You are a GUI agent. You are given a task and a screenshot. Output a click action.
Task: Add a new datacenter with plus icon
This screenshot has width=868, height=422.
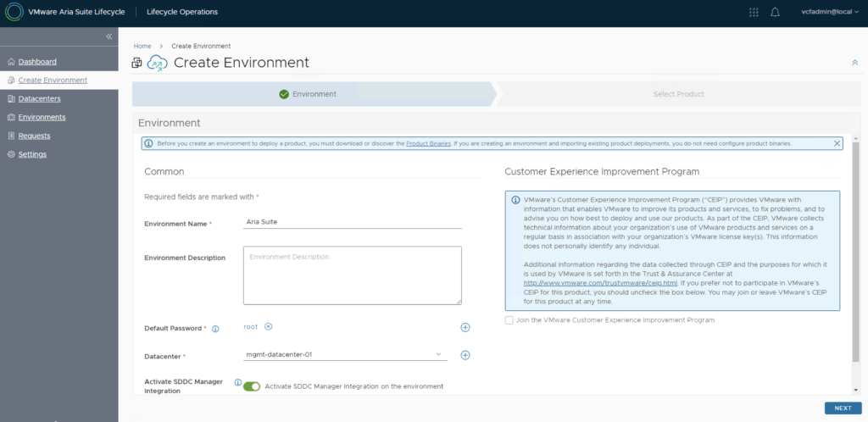pyautogui.click(x=465, y=355)
